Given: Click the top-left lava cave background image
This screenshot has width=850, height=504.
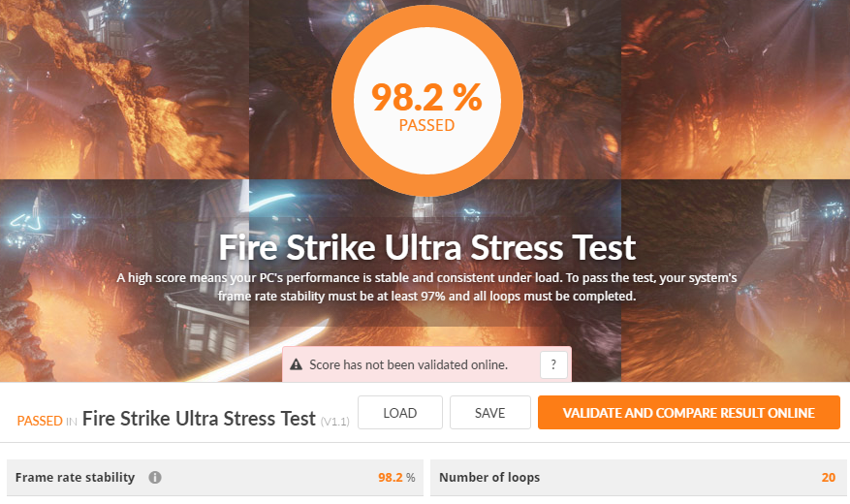Looking at the screenshot, I should coord(124,89).
